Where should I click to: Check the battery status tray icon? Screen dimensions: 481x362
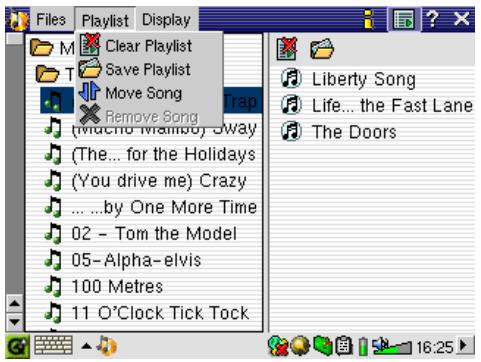tap(363, 347)
